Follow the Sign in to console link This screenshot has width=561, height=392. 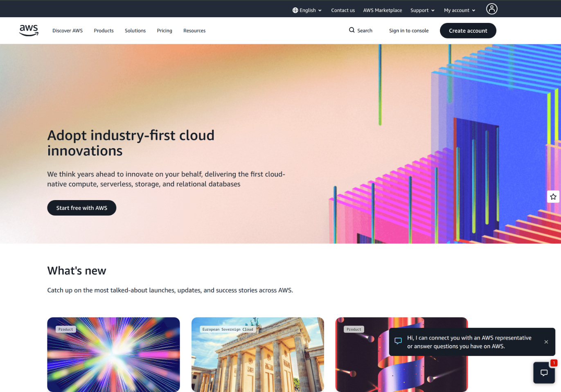[409, 31]
